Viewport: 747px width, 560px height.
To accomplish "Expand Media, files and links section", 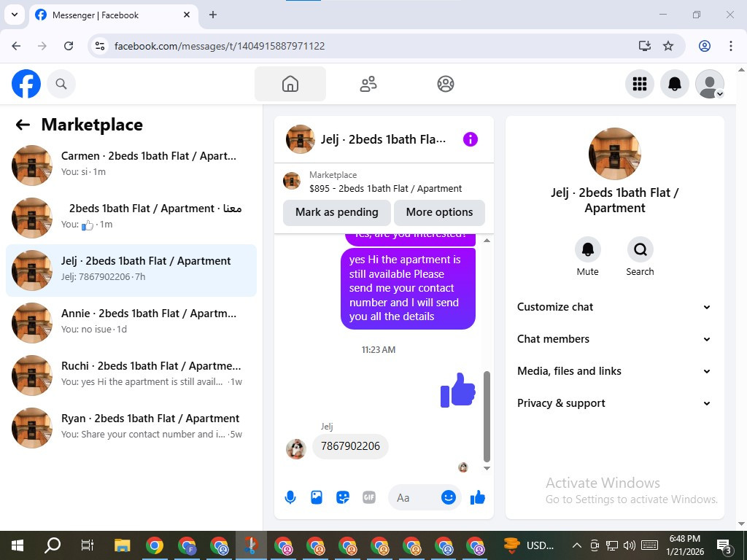I will pyautogui.click(x=614, y=371).
